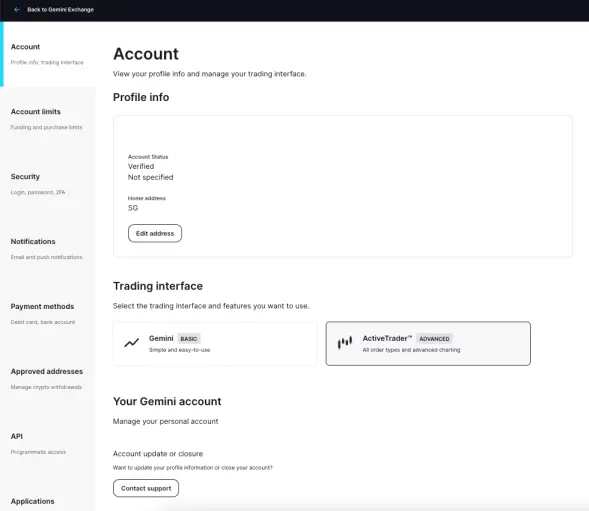Click the Home address label
The image size is (589, 511).
pyautogui.click(x=146, y=198)
